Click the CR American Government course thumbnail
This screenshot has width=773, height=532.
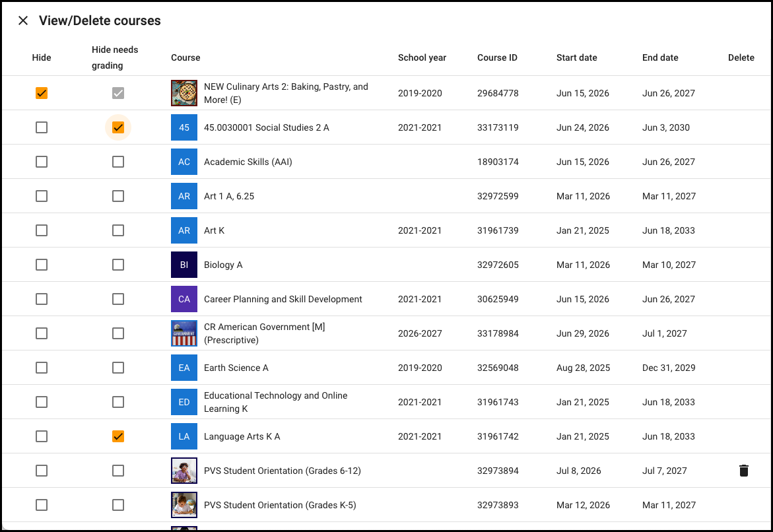coord(184,333)
